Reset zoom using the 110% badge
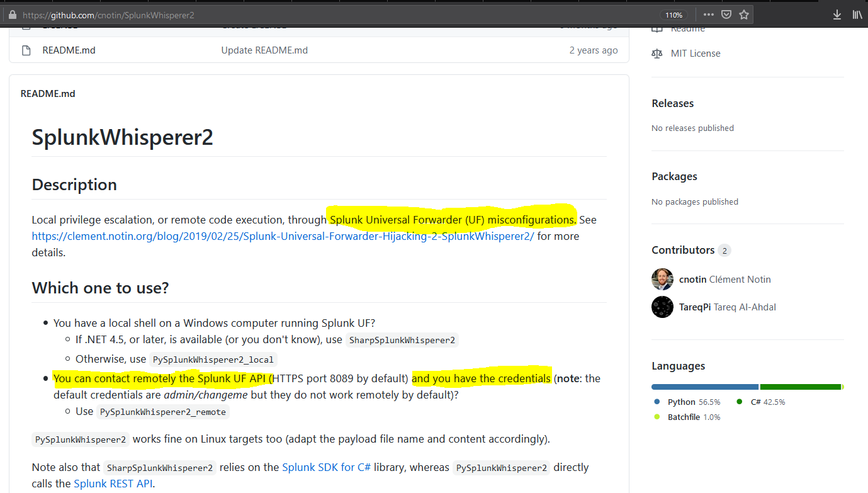Viewport: 868px width, 493px height. tap(674, 14)
